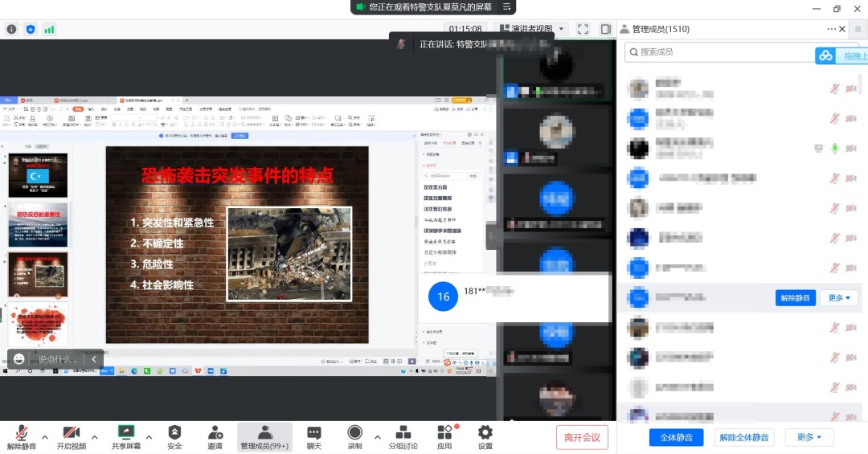Click the network signal strength icon
868x454 pixels.
(x=49, y=29)
